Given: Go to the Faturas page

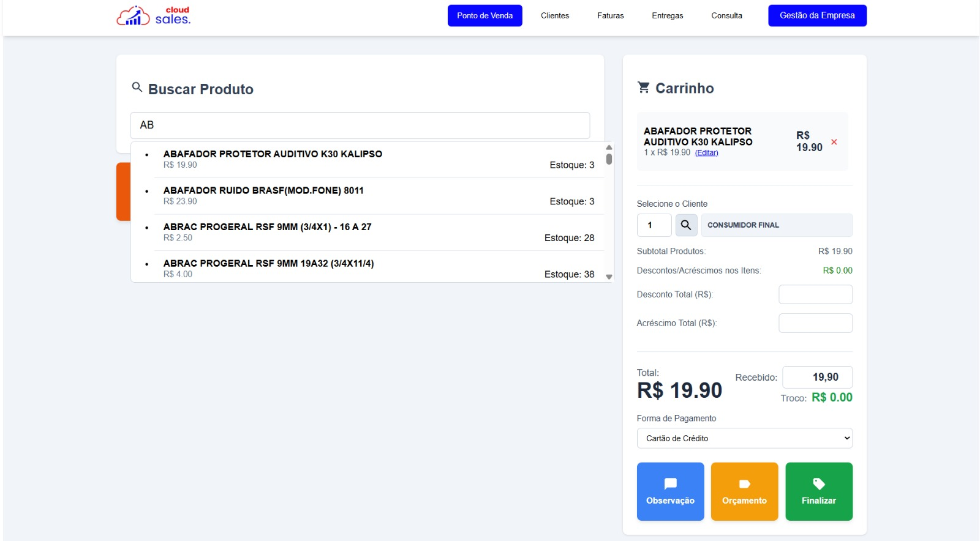Looking at the screenshot, I should tap(610, 16).
